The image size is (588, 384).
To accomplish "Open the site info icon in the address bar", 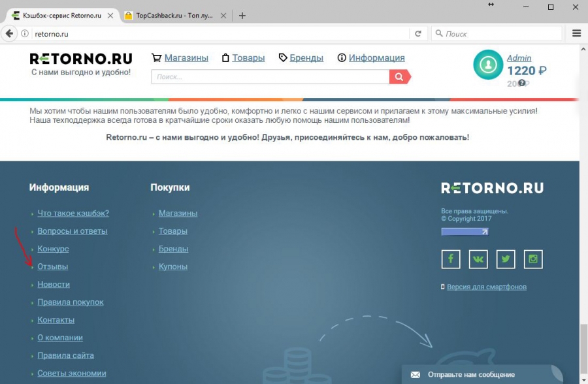I will coord(25,34).
